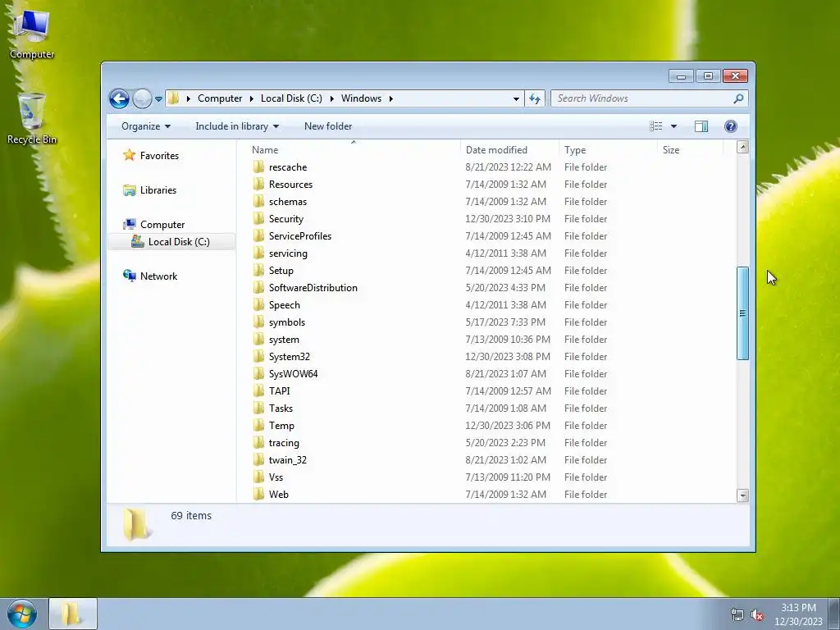Select the Recycle Bin desktop icon
The width and height of the screenshot is (840, 630).
tap(32, 119)
